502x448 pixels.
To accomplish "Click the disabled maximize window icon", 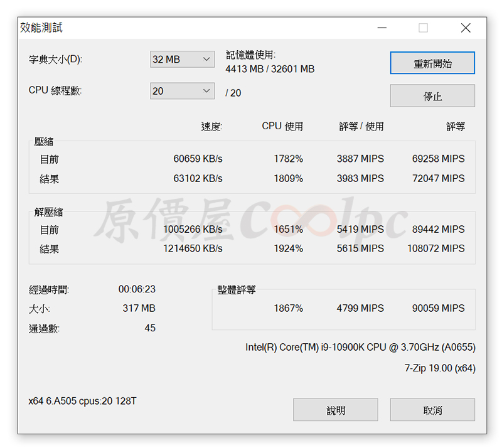I will coord(423,28).
